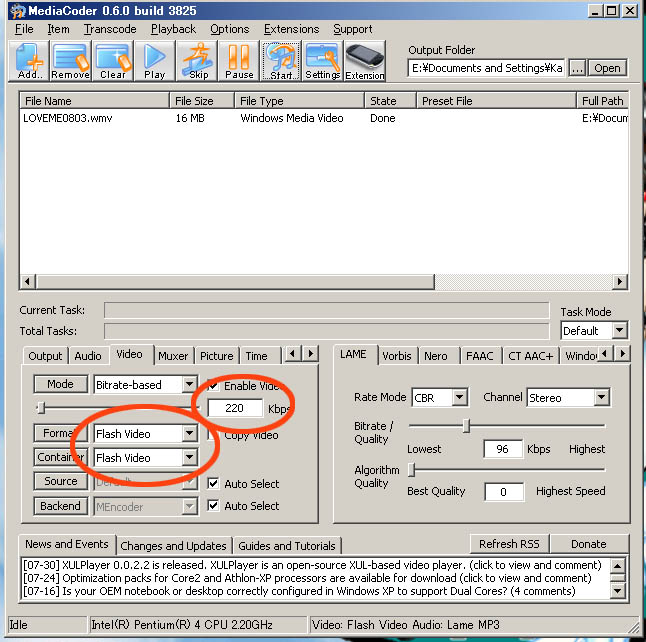Uncheck Auto Select for Source
This screenshot has height=642, width=646.
(213, 483)
